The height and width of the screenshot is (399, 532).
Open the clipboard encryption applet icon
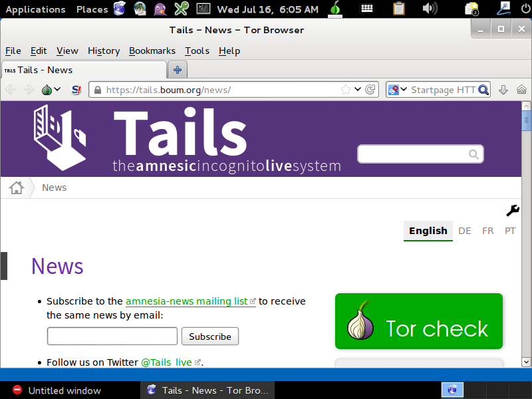(x=398, y=9)
